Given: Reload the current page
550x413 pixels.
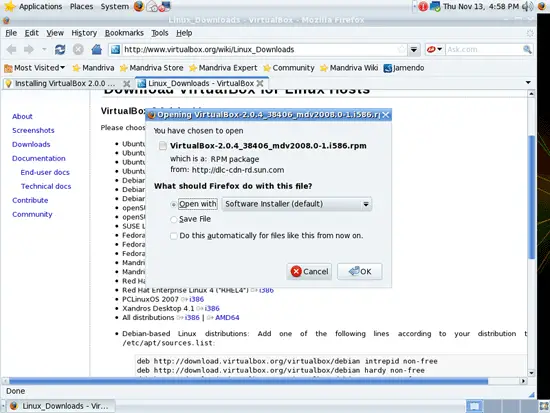Looking at the screenshot, I should pyautogui.click(x=60, y=49).
